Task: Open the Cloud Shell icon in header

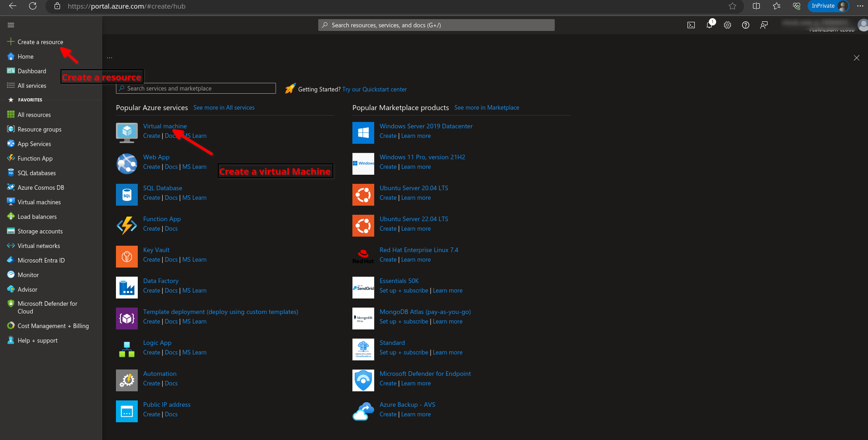Action: 691,25
